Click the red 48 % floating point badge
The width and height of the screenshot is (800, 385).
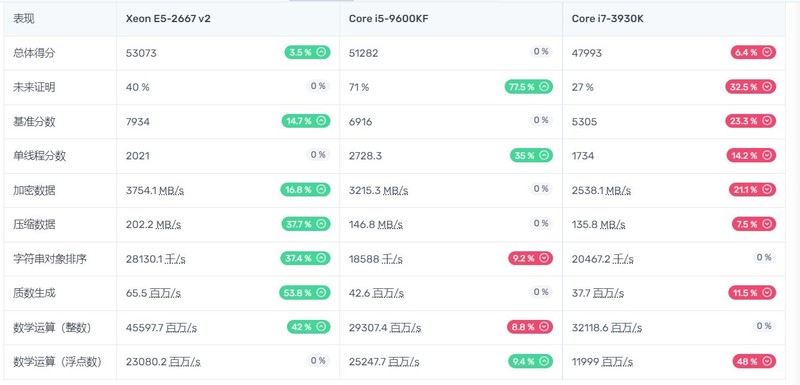[x=754, y=361]
